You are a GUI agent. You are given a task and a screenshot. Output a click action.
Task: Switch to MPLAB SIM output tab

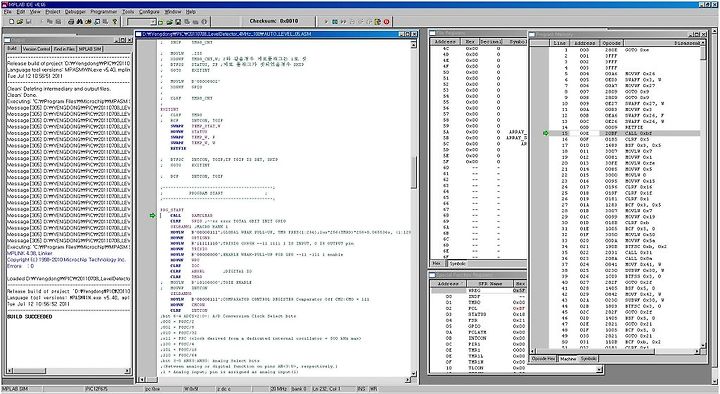click(x=90, y=49)
